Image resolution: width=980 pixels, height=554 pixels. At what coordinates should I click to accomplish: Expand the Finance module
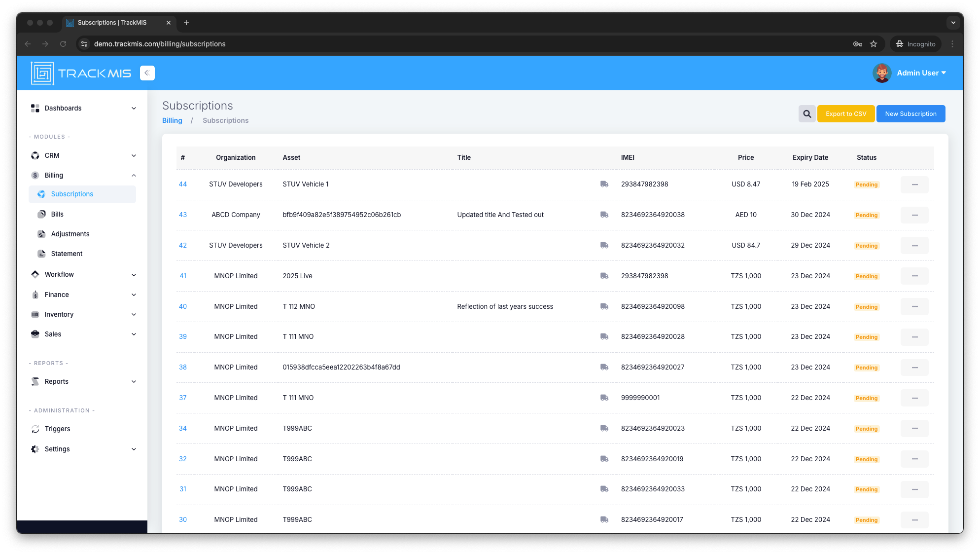click(82, 295)
